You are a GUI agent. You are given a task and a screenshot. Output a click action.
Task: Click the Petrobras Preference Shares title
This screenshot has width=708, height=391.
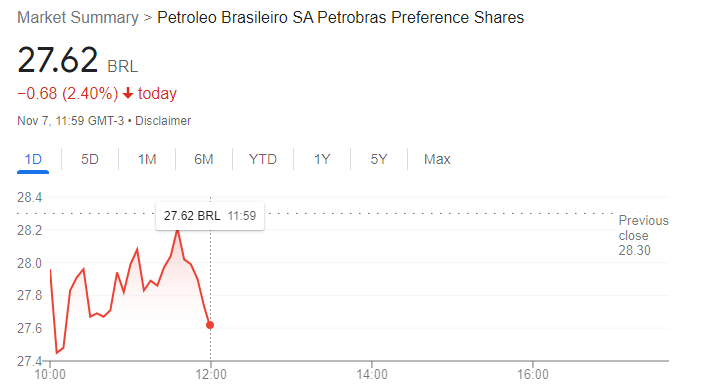pos(340,18)
